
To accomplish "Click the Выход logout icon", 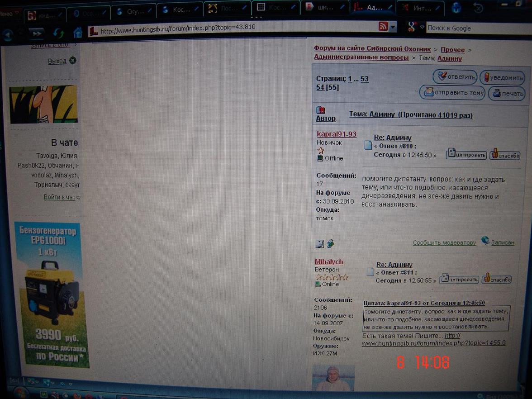I will pyautogui.click(x=72, y=61).
